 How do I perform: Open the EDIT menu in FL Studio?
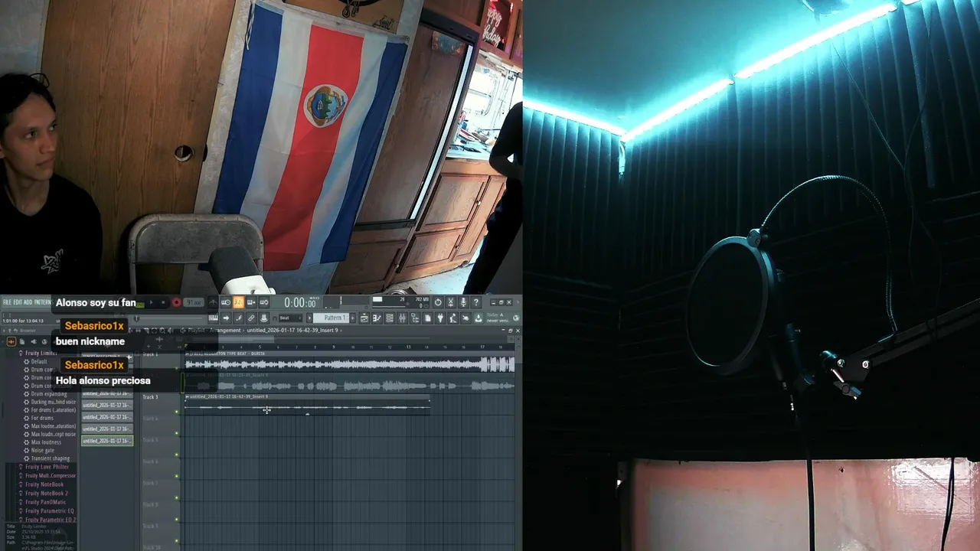point(18,302)
